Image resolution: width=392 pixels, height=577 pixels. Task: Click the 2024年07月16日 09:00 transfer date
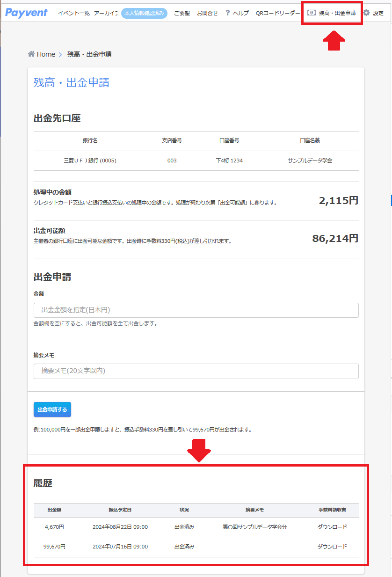(120, 547)
